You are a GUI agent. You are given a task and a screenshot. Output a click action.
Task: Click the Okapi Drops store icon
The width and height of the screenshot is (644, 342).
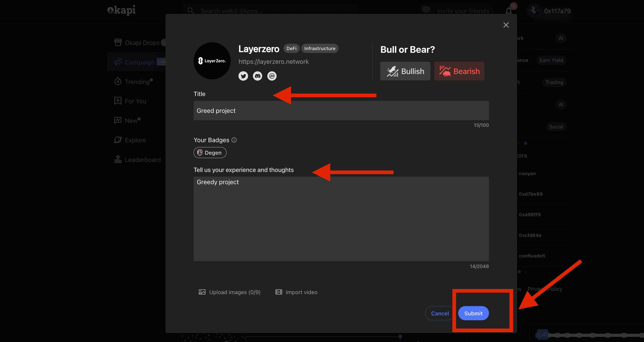118,42
